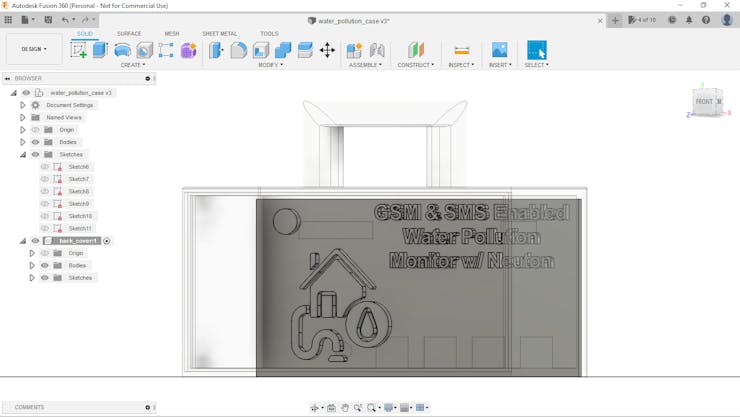Screen dimensions: 740x417
Task: Expand the Named Views node
Action: [22, 117]
